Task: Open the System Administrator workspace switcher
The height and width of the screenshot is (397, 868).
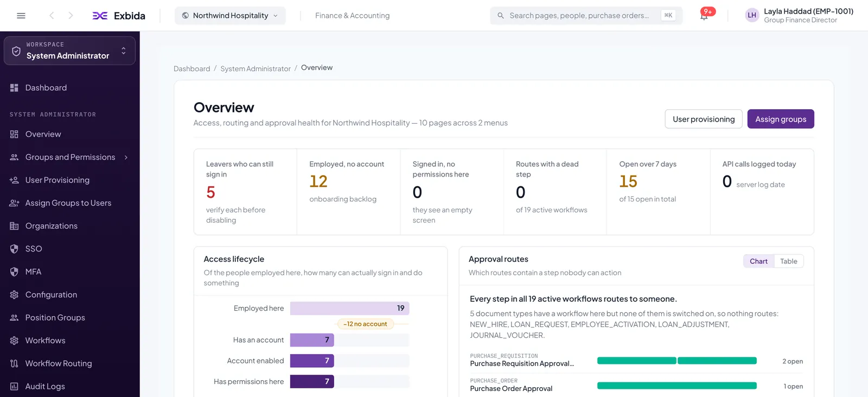Action: (x=69, y=51)
